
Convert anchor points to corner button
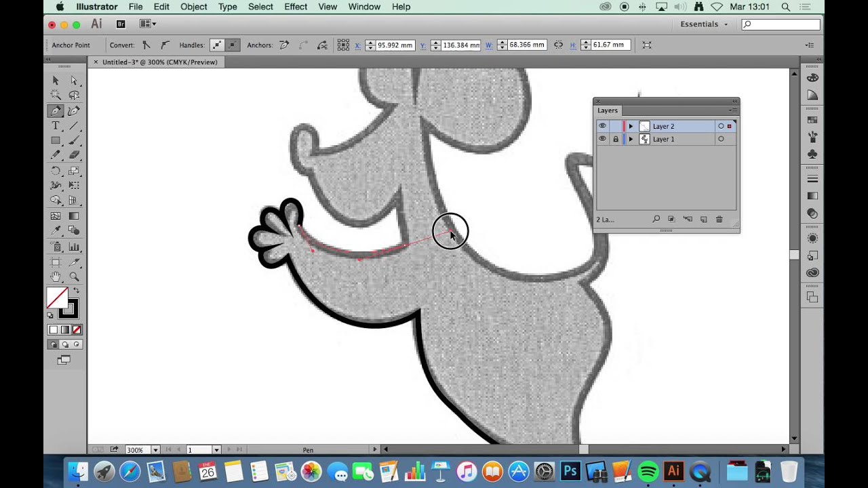coord(146,45)
